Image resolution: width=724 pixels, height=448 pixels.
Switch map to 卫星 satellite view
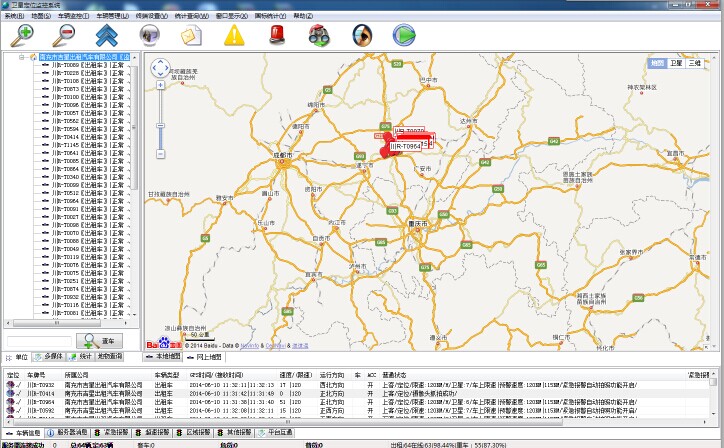point(676,63)
